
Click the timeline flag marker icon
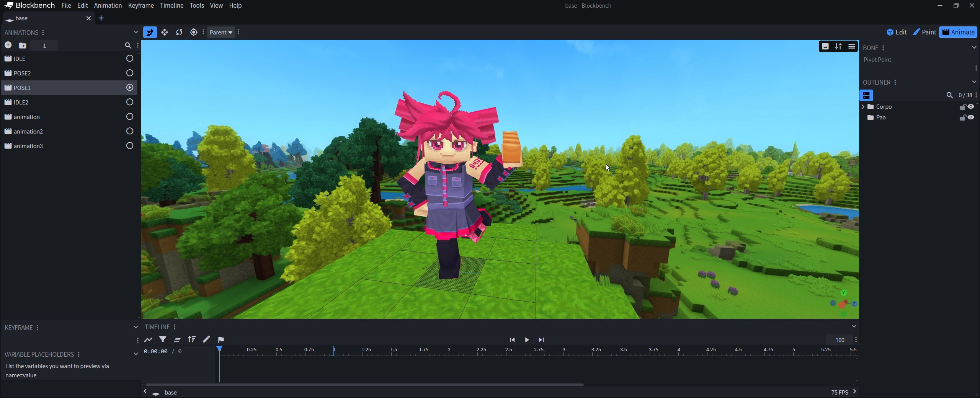221,339
